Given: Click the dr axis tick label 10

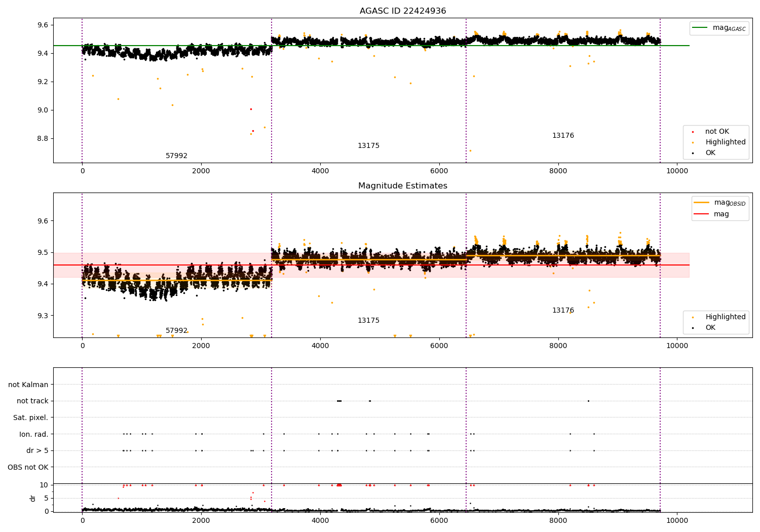Looking at the screenshot, I should click(44, 485).
